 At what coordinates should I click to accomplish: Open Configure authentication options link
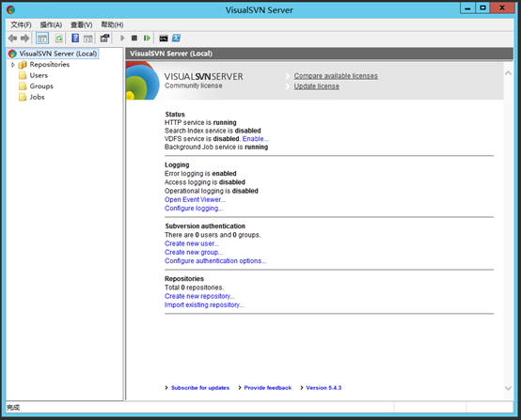(x=215, y=261)
